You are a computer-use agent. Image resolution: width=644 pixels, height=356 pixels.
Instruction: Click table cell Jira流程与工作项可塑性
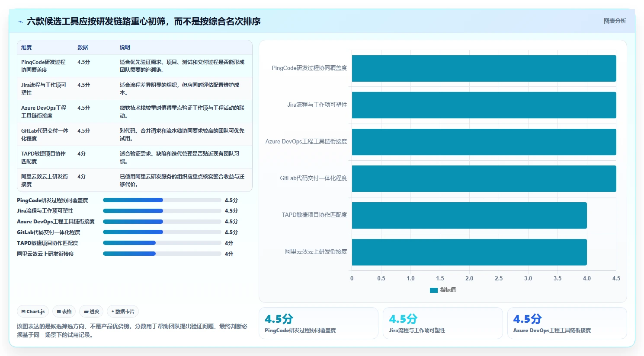[45, 89]
